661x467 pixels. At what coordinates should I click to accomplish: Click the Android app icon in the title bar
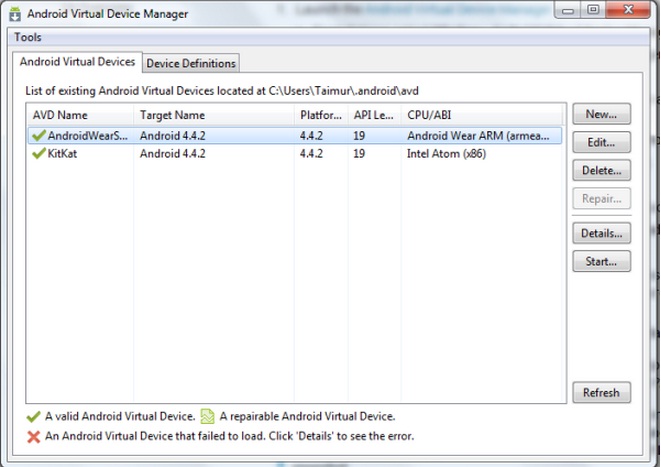[15, 14]
